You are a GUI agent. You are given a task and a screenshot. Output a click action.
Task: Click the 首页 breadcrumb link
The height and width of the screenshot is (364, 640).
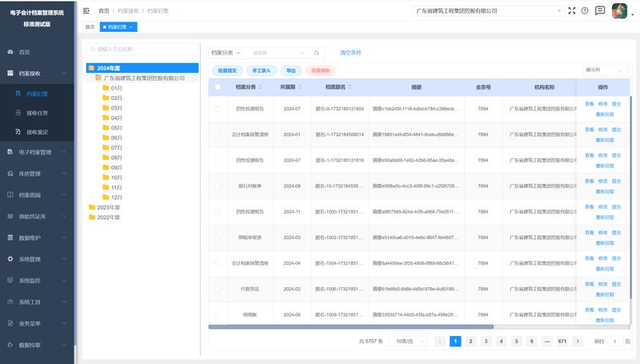(x=104, y=10)
